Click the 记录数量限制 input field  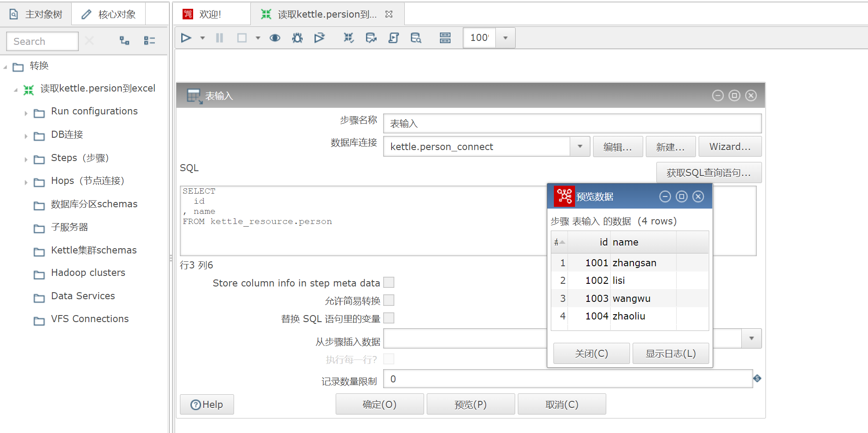coord(568,379)
